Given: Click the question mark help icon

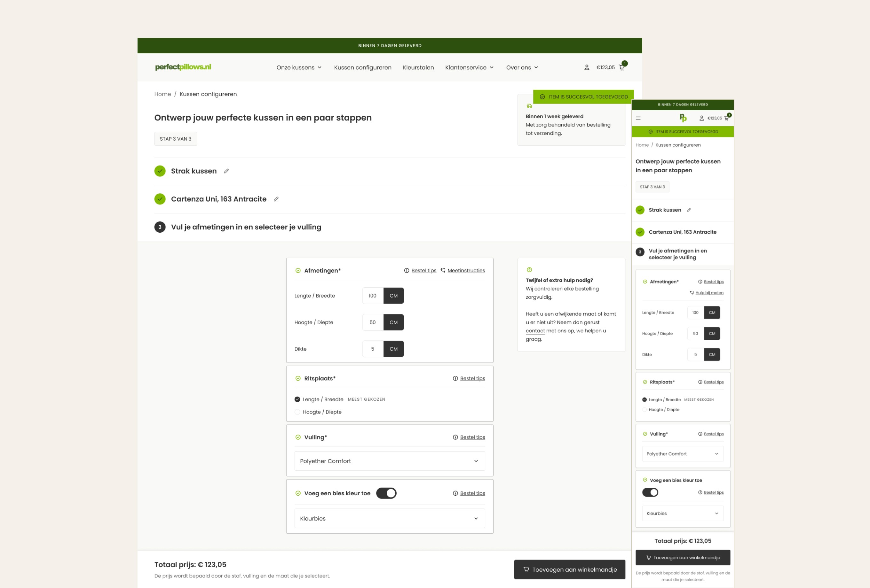Looking at the screenshot, I should click(x=529, y=270).
